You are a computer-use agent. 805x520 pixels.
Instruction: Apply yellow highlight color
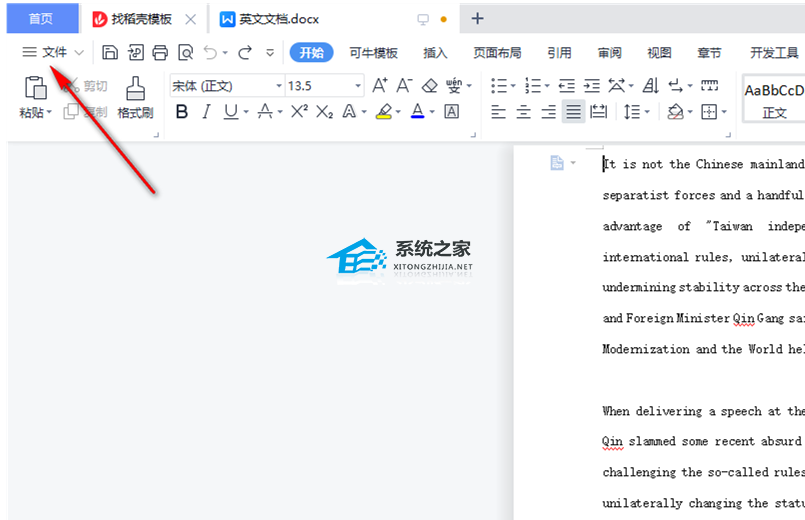click(384, 111)
